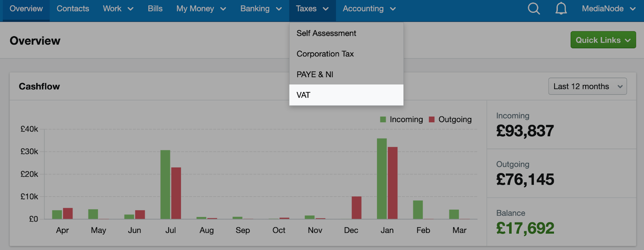This screenshot has width=644, height=250.
Task: Go to the Overview tab
Action: pyautogui.click(x=26, y=8)
